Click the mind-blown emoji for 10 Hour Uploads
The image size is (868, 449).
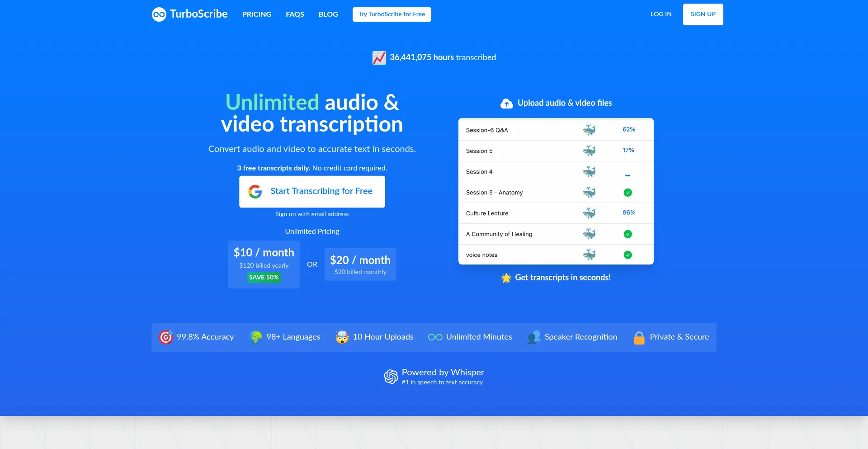pyautogui.click(x=342, y=337)
